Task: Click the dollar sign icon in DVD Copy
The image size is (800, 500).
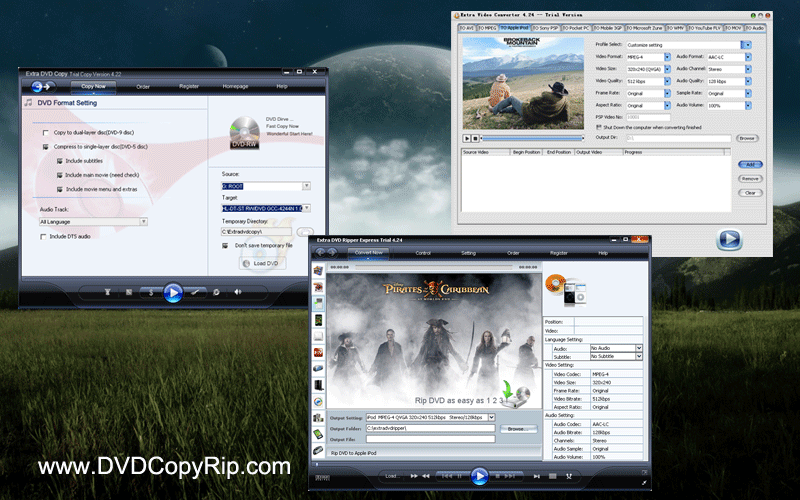Action: pyautogui.click(x=151, y=292)
